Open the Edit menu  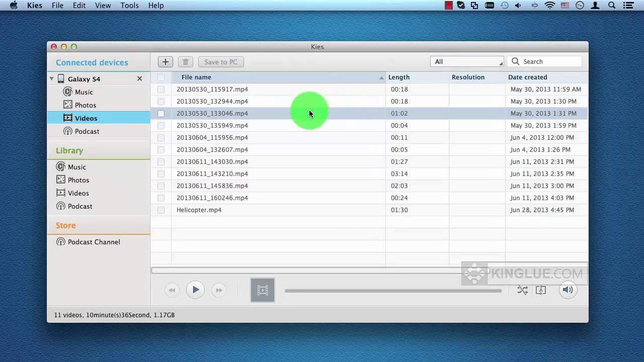tap(79, 6)
